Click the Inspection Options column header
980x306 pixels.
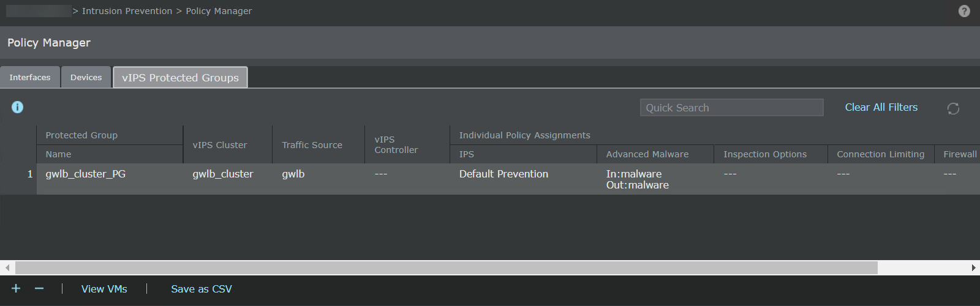click(x=771, y=154)
